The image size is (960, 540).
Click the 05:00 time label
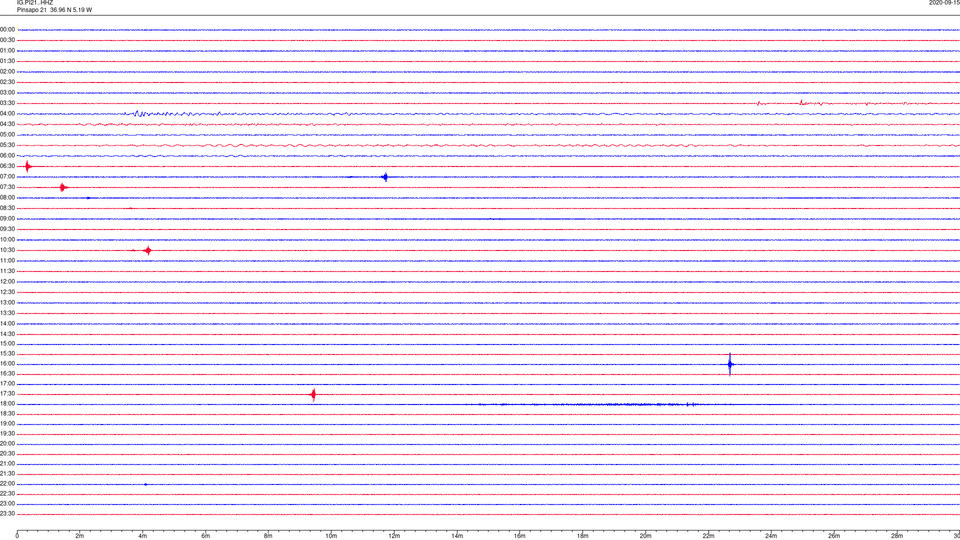[8, 135]
